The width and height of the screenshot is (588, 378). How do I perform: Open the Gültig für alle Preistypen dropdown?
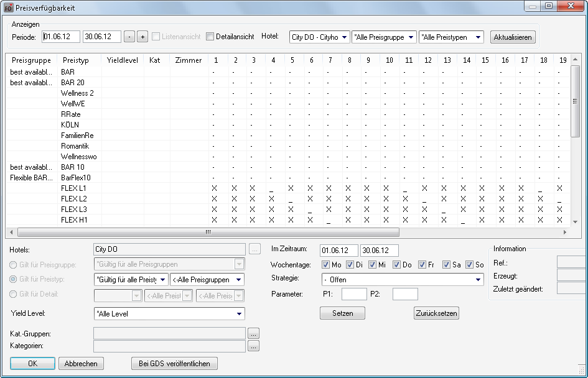coord(131,280)
